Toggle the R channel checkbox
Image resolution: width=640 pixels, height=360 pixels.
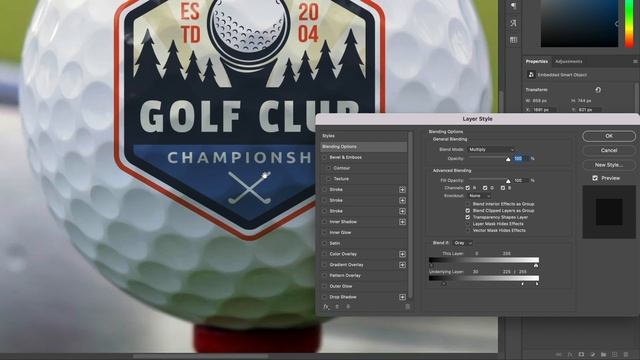pyautogui.click(x=468, y=188)
